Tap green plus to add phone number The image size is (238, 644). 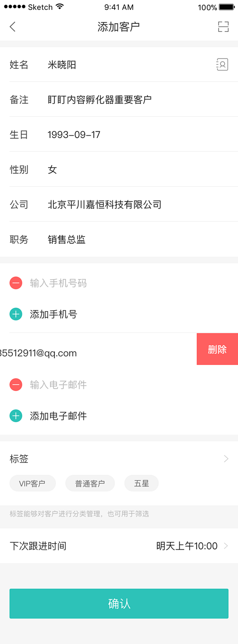tap(16, 314)
